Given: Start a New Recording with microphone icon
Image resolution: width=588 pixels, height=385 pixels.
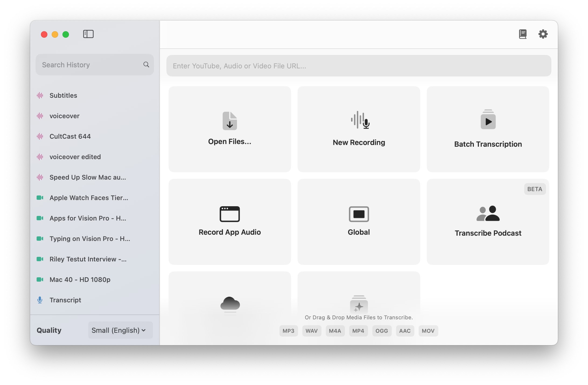Looking at the screenshot, I should (x=360, y=120).
